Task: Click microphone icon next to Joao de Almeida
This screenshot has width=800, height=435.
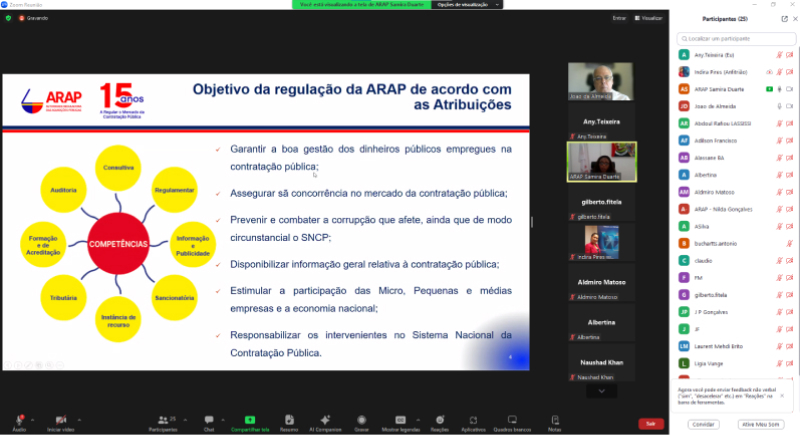Action: [x=779, y=106]
